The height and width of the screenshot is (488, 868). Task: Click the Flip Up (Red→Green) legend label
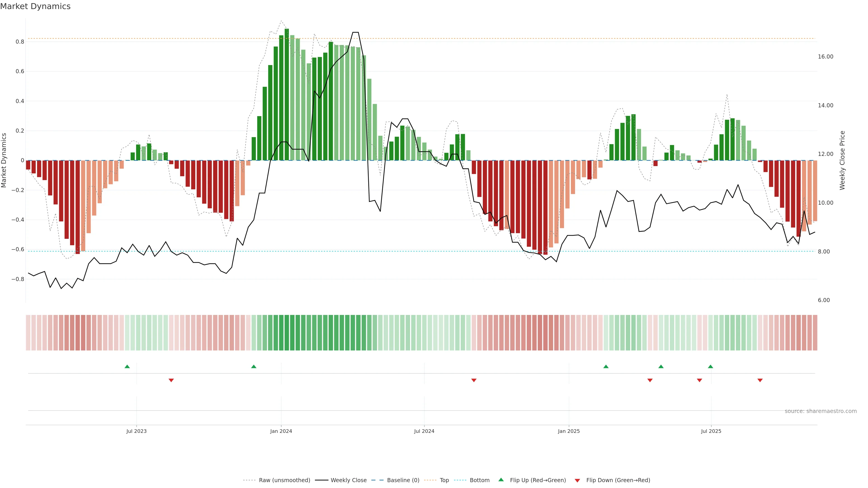(538, 480)
